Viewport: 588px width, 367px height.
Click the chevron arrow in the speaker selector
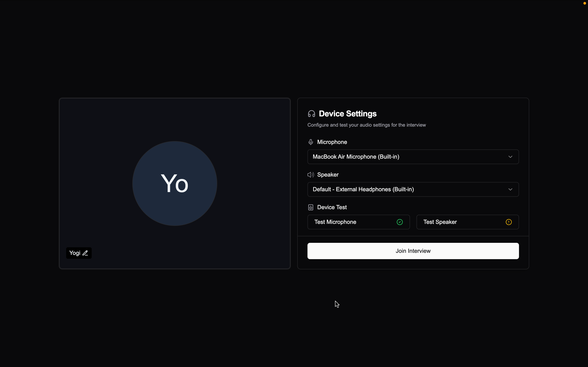point(510,189)
